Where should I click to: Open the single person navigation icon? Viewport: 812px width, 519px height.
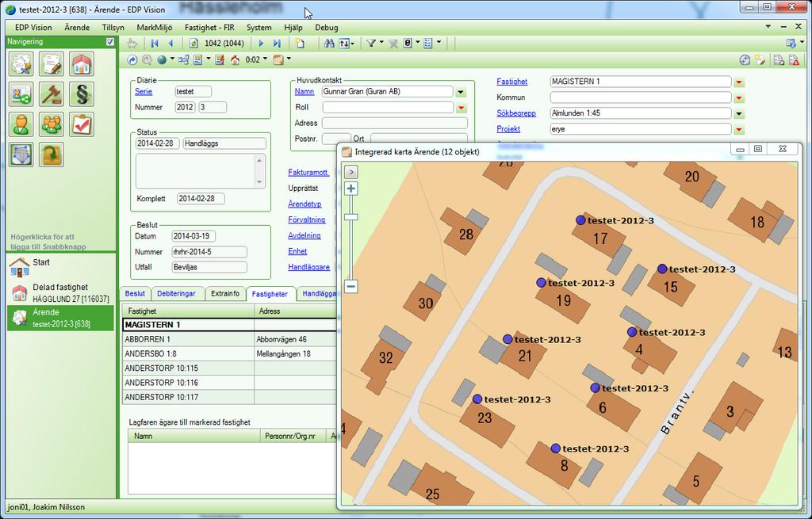point(21,124)
